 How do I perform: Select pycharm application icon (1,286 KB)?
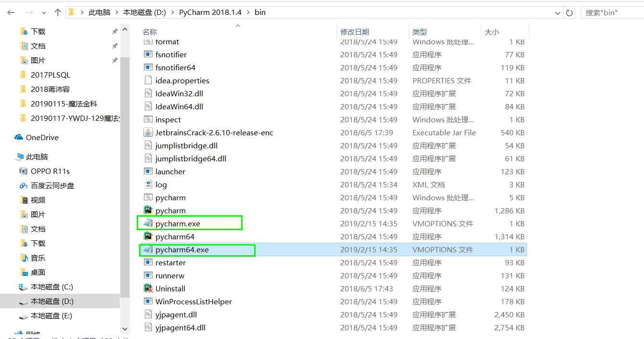pyautogui.click(x=148, y=210)
